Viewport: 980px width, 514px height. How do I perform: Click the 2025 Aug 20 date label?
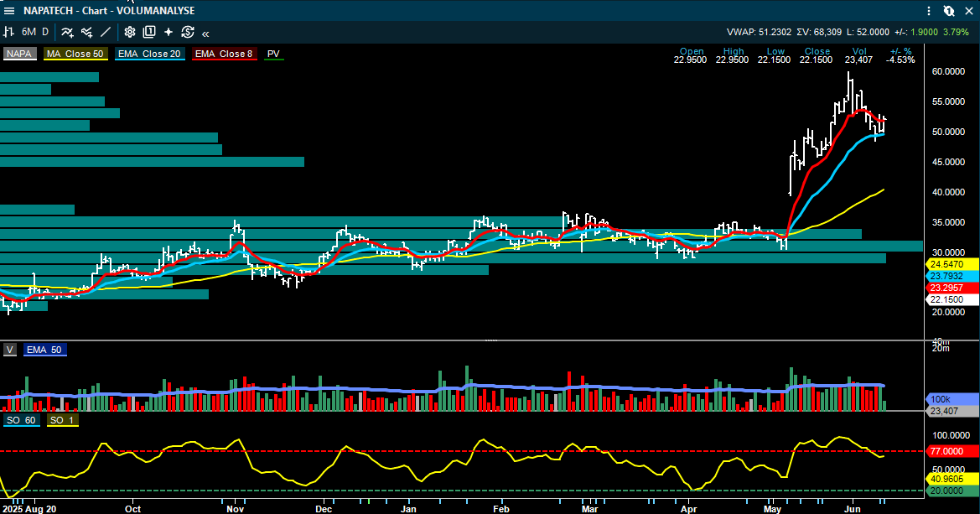click(x=29, y=509)
